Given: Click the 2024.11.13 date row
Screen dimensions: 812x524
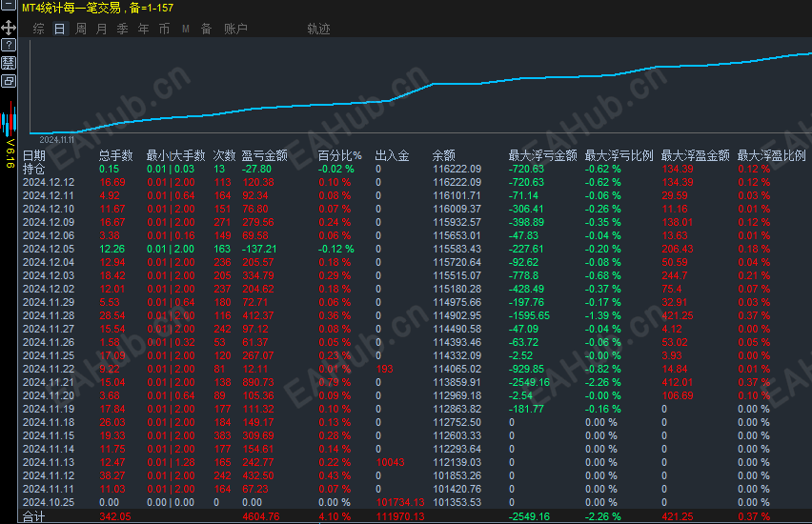Looking at the screenshot, I should click(x=49, y=462).
